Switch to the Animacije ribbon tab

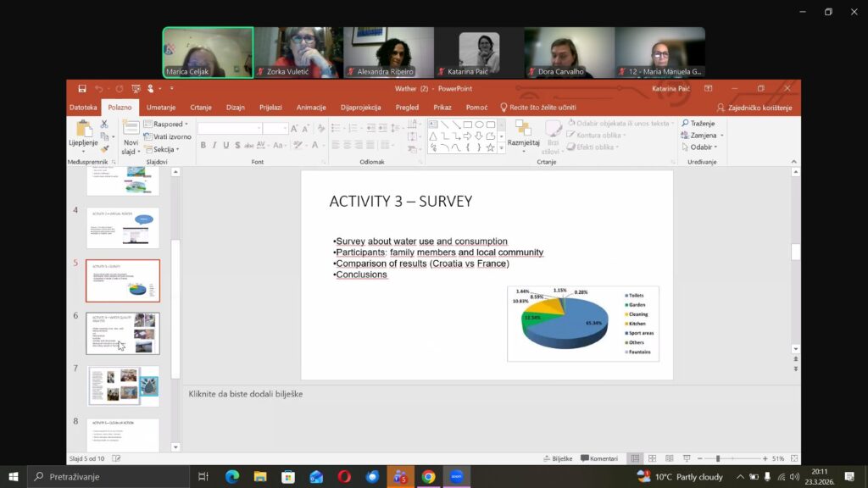[311, 108]
